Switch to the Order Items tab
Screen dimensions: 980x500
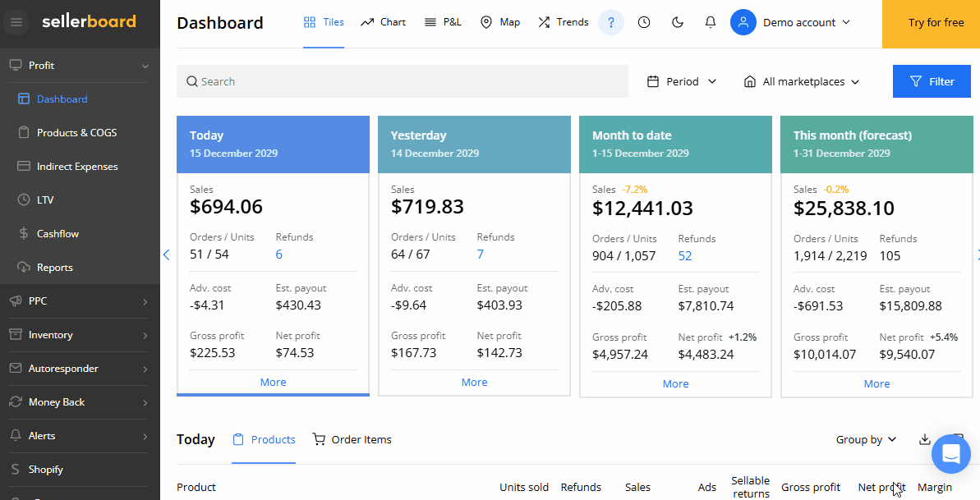coord(352,439)
